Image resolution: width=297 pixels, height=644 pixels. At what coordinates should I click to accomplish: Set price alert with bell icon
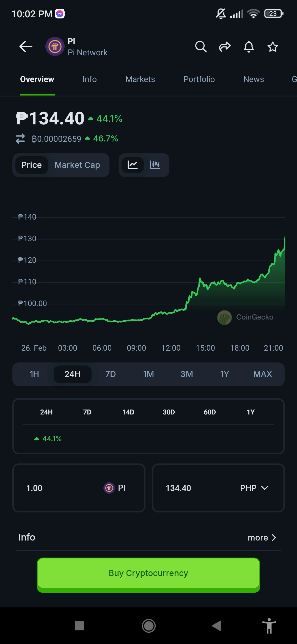pyautogui.click(x=249, y=47)
